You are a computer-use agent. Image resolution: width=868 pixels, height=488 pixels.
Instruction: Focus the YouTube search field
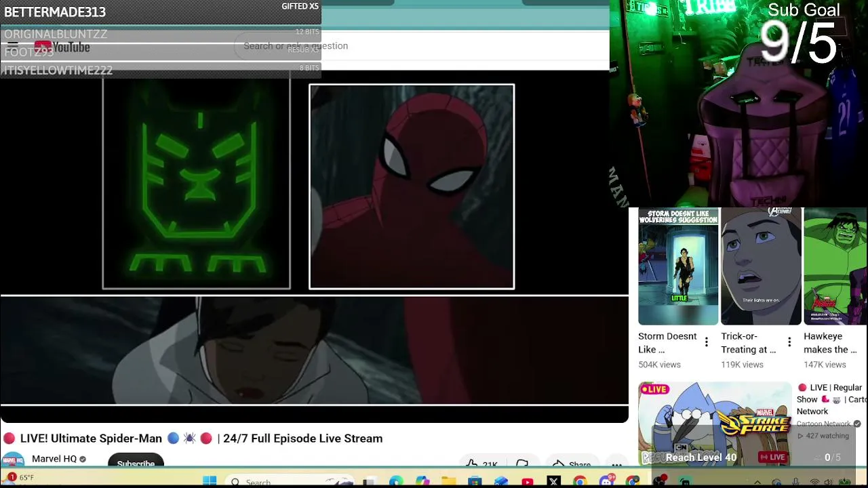coord(420,45)
